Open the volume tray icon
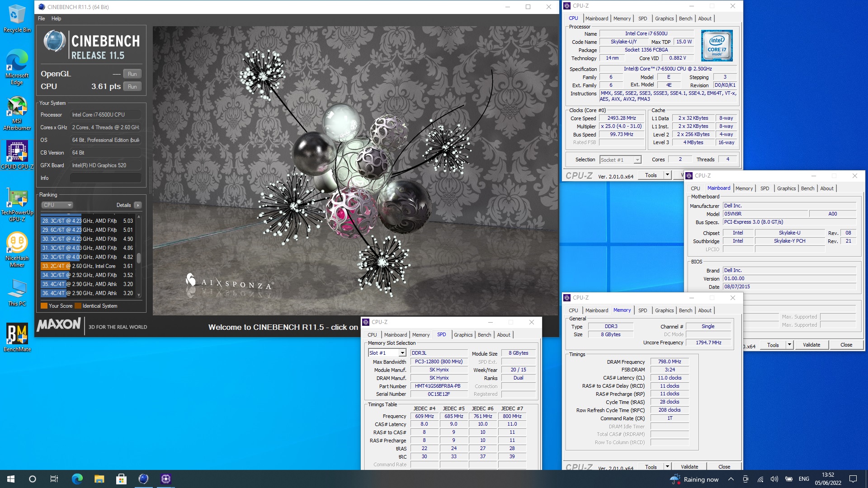Image resolution: width=868 pixels, height=488 pixels. (x=774, y=479)
